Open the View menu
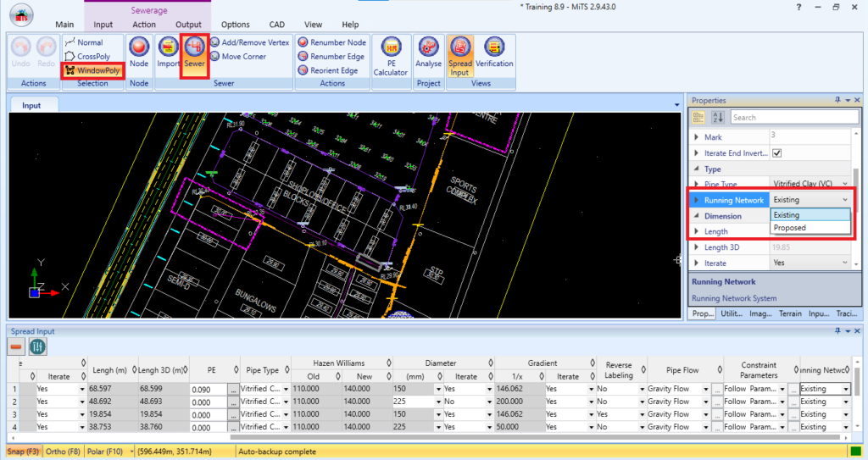868x460 pixels. pos(313,25)
